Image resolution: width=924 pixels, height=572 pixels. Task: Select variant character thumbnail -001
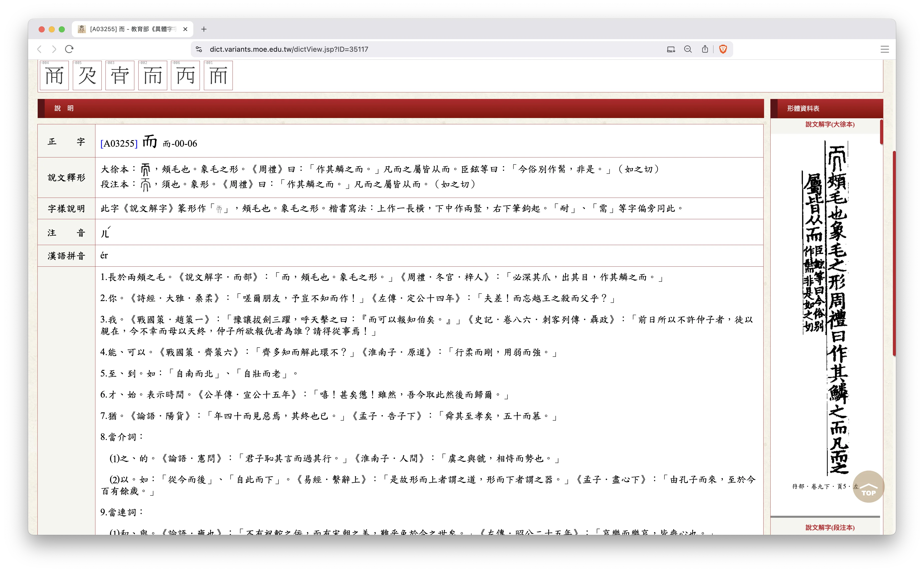218,75
